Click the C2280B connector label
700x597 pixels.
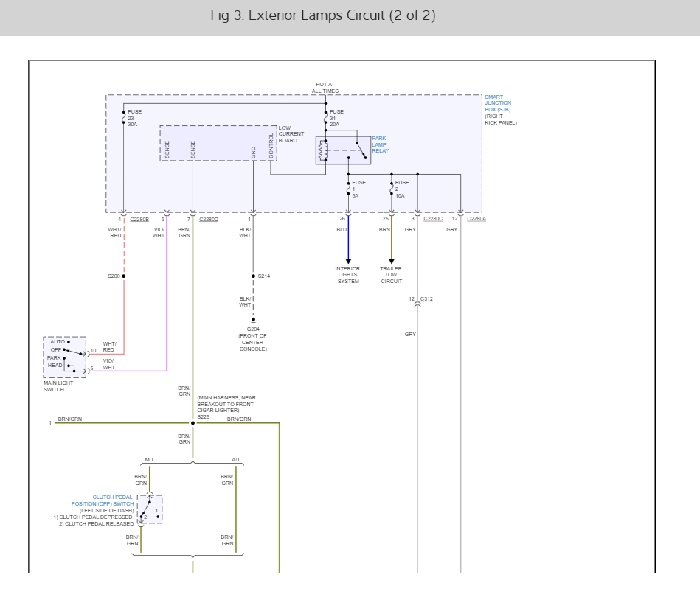pyautogui.click(x=139, y=220)
